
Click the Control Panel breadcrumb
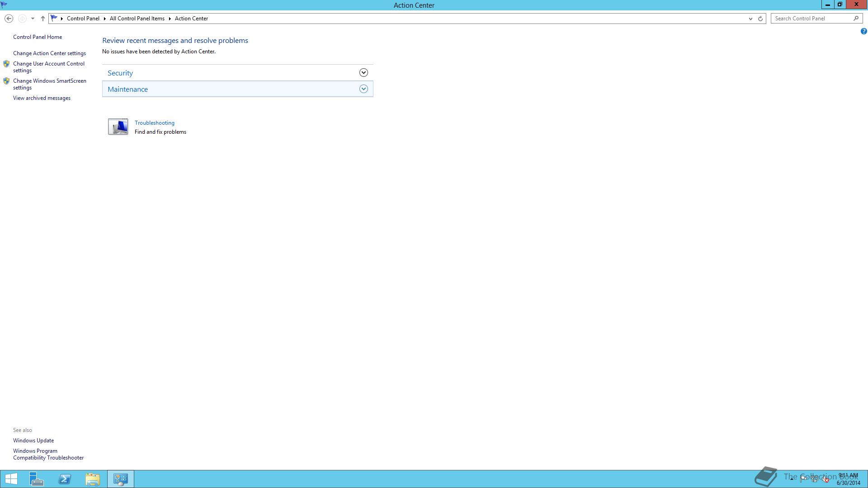point(83,19)
